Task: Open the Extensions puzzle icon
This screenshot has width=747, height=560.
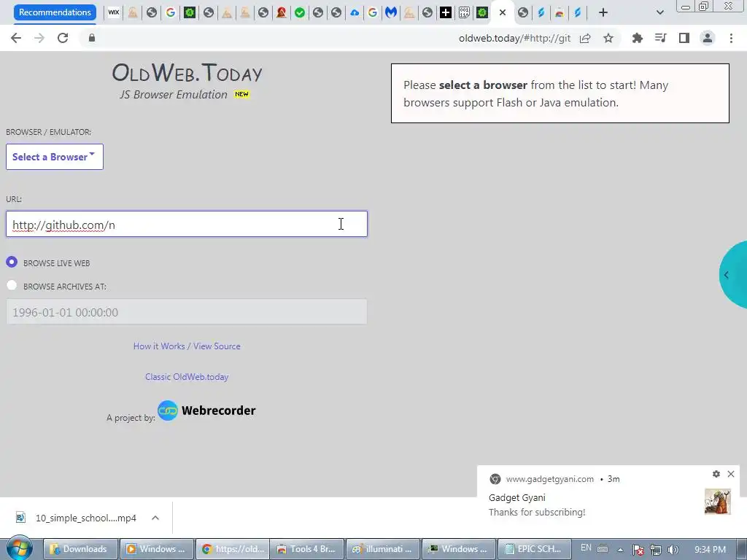Action: 637,38
